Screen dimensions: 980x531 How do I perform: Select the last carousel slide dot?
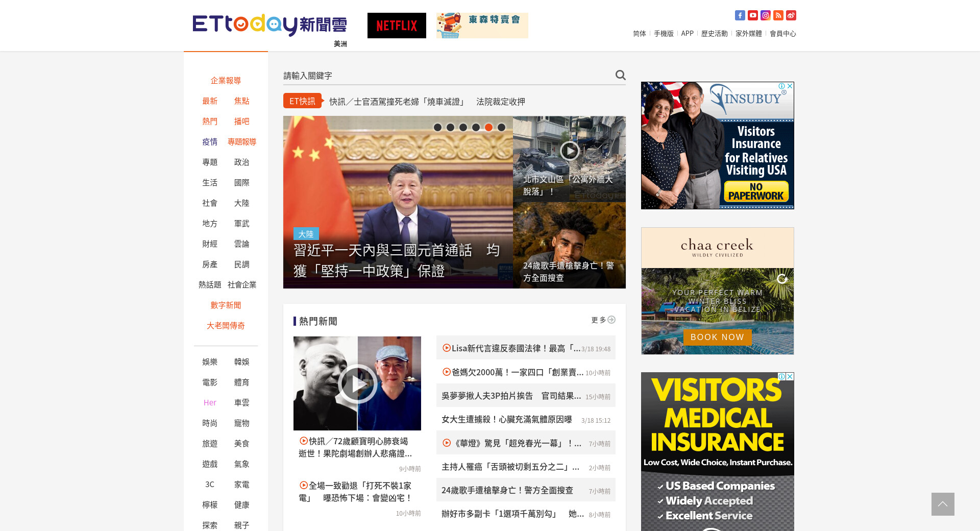coord(501,127)
